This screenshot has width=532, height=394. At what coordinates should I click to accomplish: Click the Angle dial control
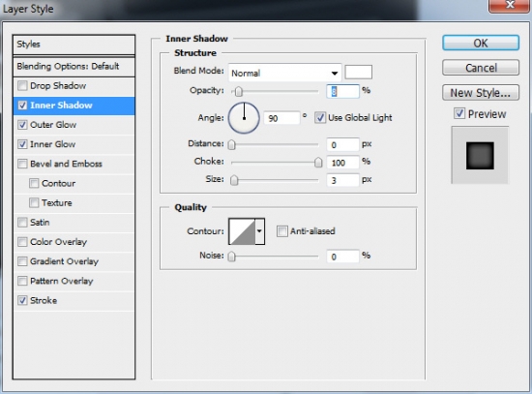click(244, 118)
